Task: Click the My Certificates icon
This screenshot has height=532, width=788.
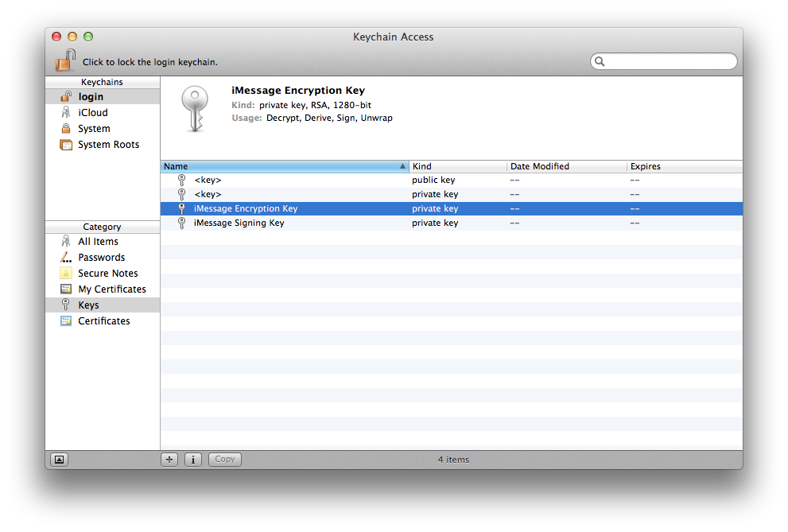Action: coord(66,289)
